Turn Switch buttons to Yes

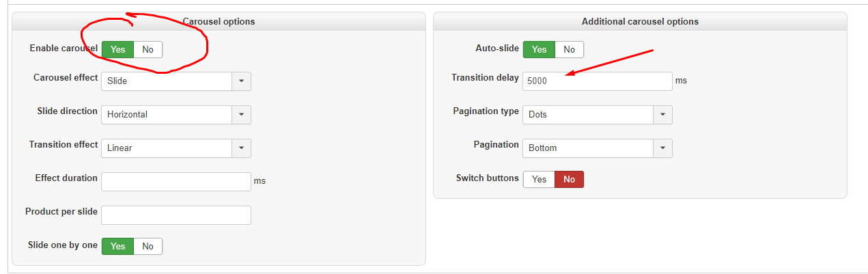540,179
